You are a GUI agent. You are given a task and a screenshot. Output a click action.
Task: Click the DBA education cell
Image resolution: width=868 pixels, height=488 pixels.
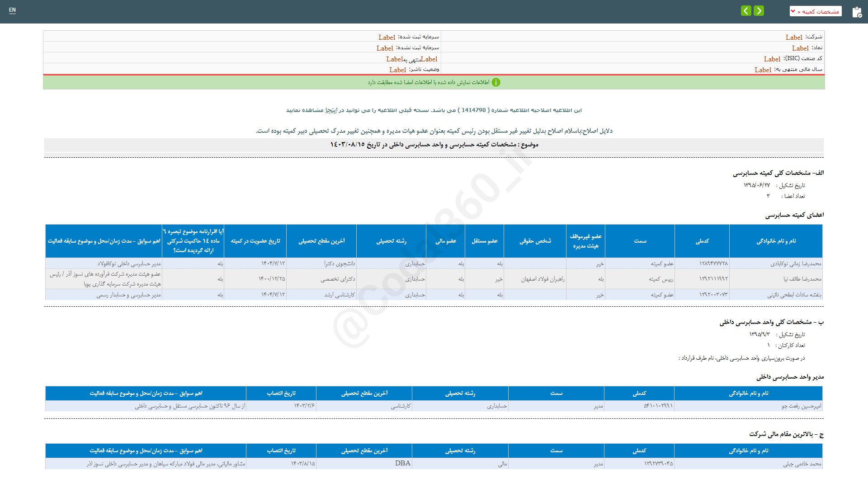coord(402,463)
